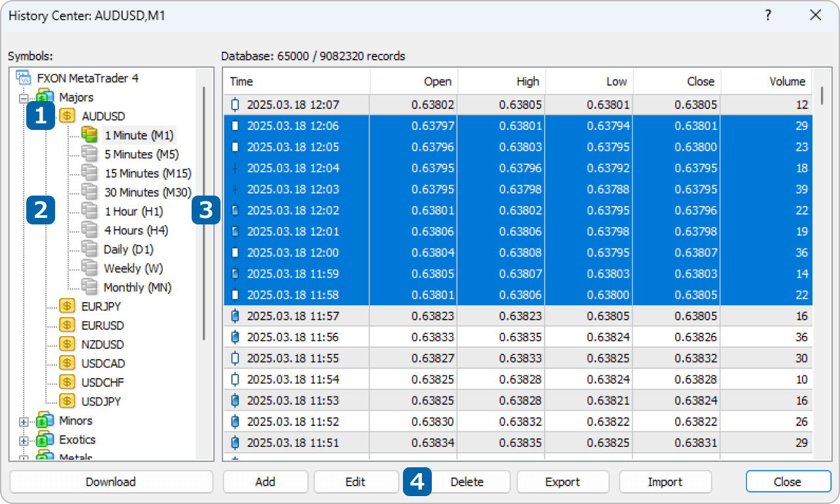Viewport: 840px width, 504px height.
Task: Click the 1 Minute (M1) database icon
Action: click(x=89, y=135)
